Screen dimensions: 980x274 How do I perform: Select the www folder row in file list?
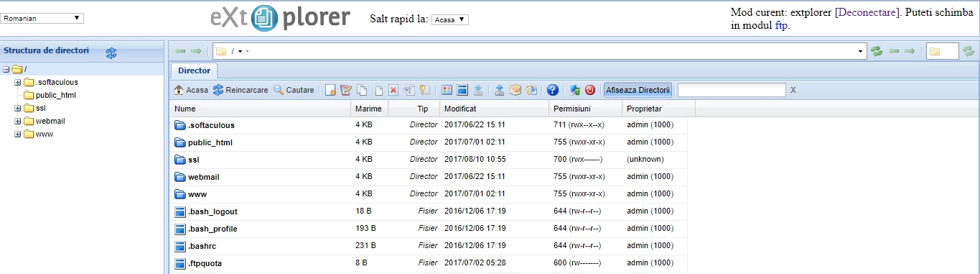(x=429, y=194)
